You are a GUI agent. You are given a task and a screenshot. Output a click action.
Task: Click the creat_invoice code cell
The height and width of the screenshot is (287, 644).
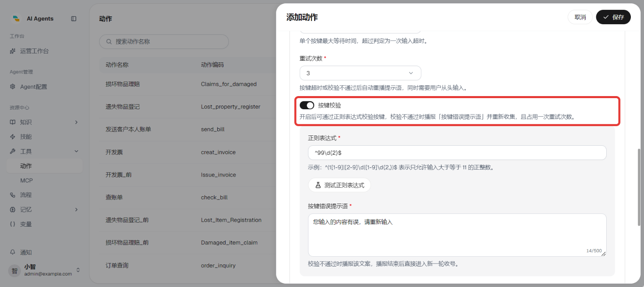[x=218, y=152]
